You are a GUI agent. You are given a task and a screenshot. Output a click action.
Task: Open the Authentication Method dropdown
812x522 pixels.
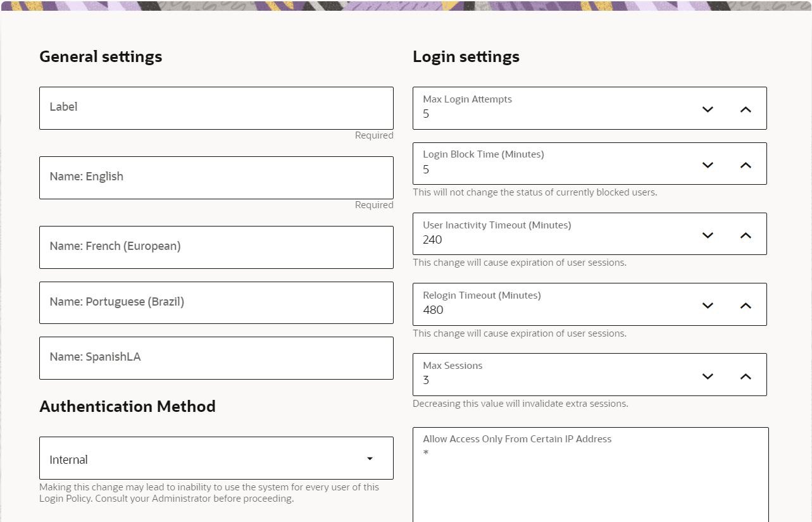pyautogui.click(x=216, y=457)
